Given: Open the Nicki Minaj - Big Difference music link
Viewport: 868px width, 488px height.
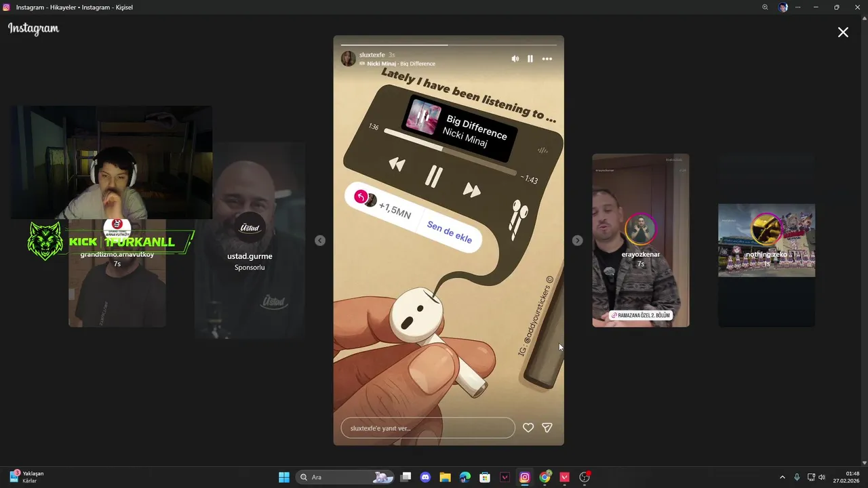Looking at the screenshot, I should [401, 64].
